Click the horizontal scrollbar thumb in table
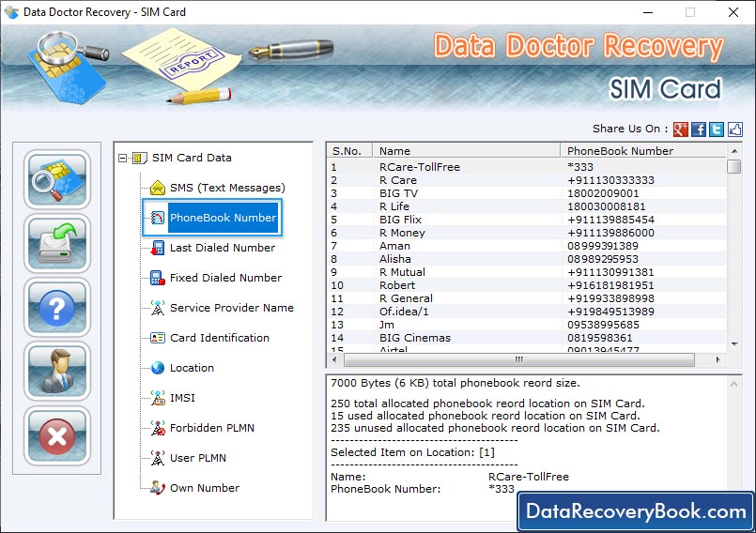Screen dimensions: 756x533 518,359
